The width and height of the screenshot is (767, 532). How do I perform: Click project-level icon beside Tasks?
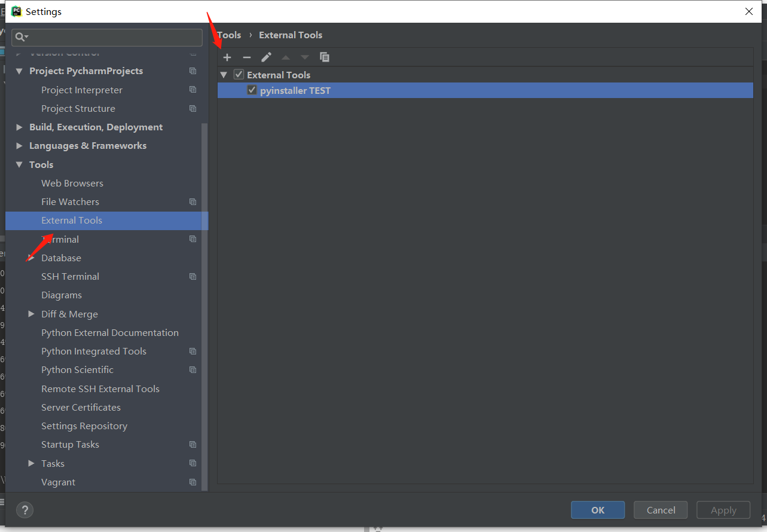[192, 463]
